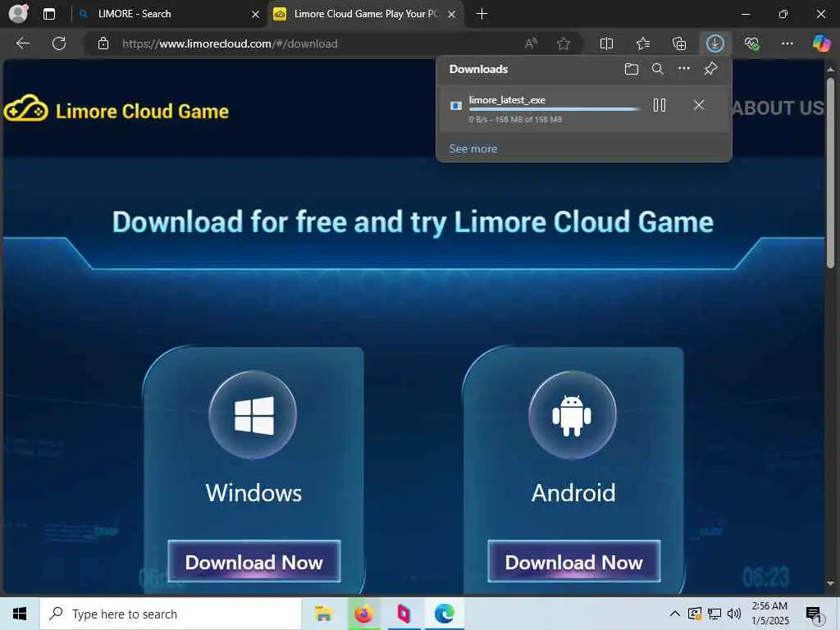Image resolution: width=840 pixels, height=630 pixels.
Task: Open browser Settings and more menu
Action: coord(787,43)
